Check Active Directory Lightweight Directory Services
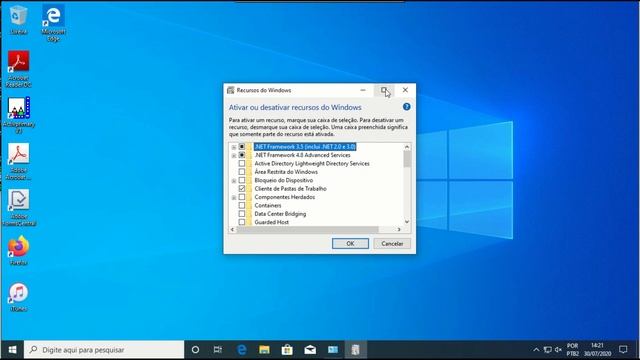 tap(242, 163)
